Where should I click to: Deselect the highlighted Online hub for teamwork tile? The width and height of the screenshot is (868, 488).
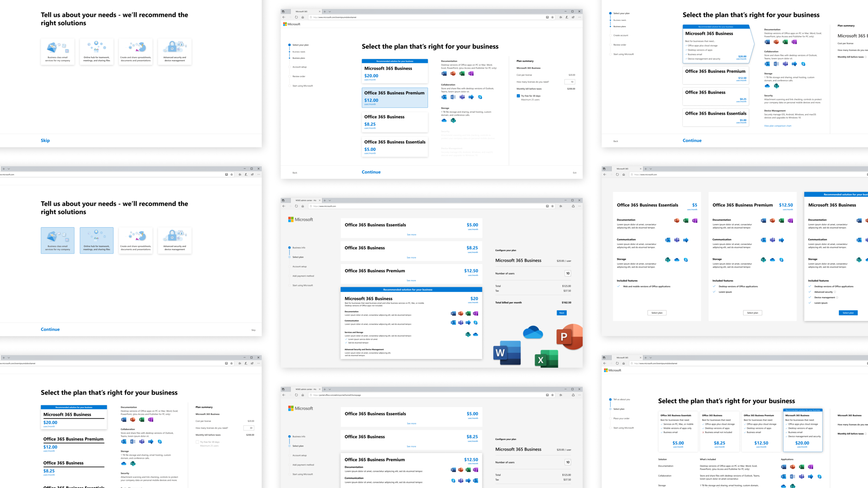click(x=97, y=240)
